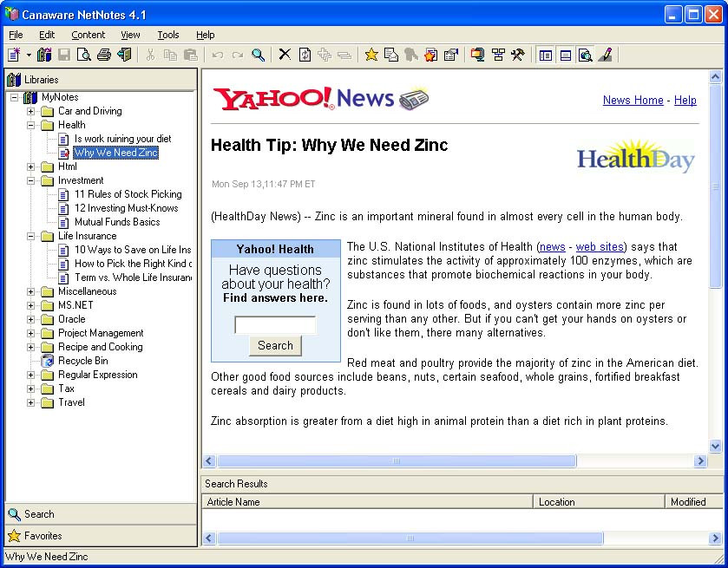Follow the Help link beside News Home
The width and height of the screenshot is (728, 568).
(685, 101)
